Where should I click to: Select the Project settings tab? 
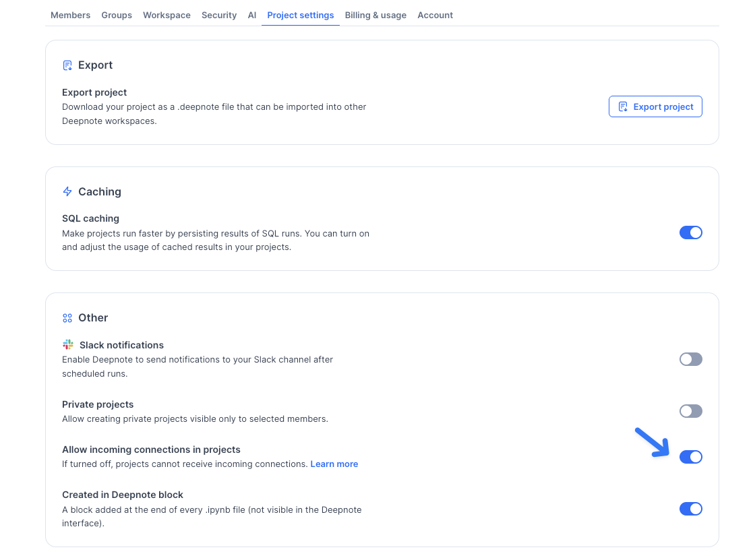[300, 15]
